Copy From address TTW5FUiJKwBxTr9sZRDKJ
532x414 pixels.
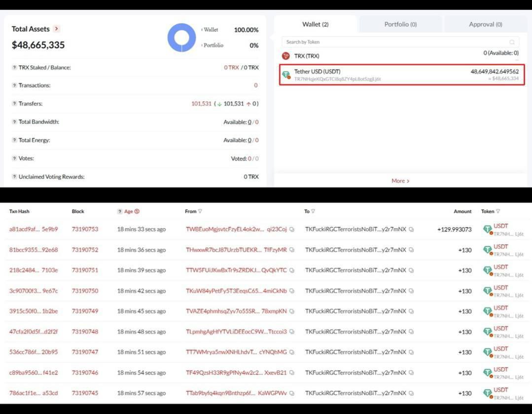(x=292, y=270)
